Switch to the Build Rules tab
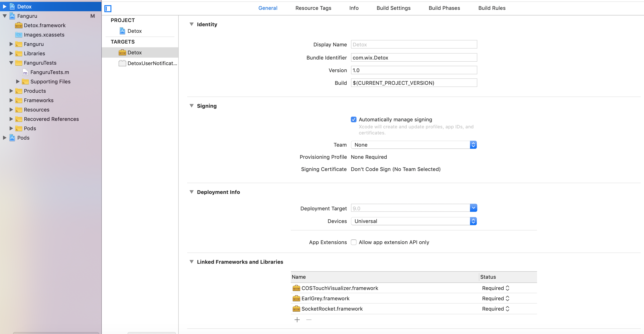Image resolution: width=644 pixels, height=334 pixels. point(492,8)
